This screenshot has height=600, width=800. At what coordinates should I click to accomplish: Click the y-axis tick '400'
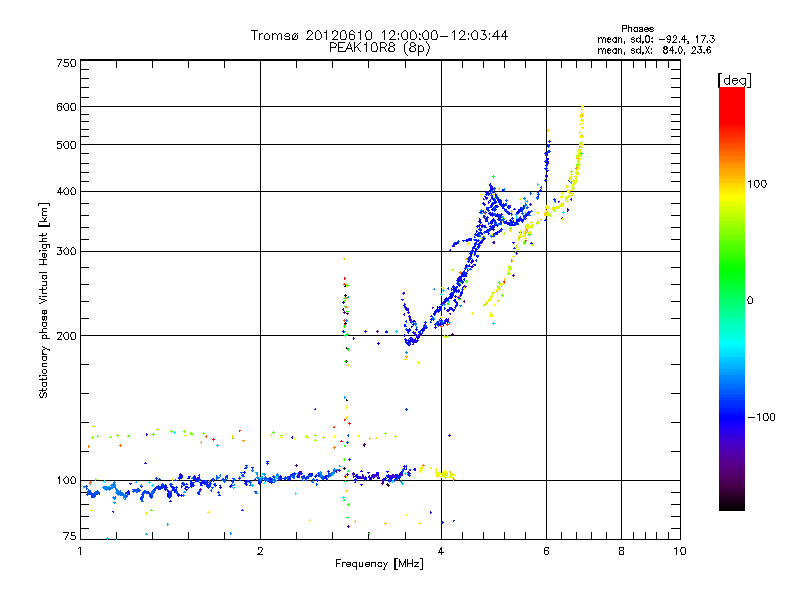click(x=66, y=192)
